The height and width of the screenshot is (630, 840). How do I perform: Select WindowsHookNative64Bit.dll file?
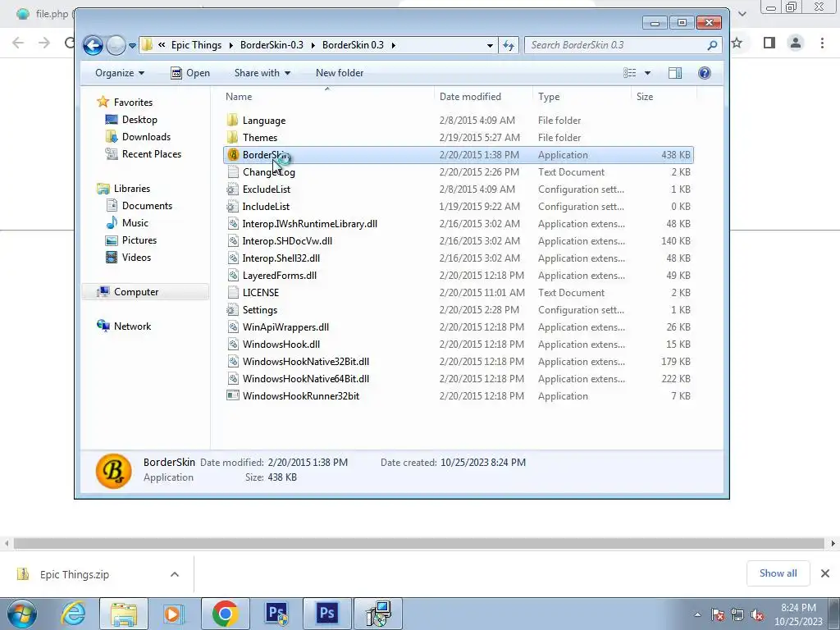pos(306,379)
